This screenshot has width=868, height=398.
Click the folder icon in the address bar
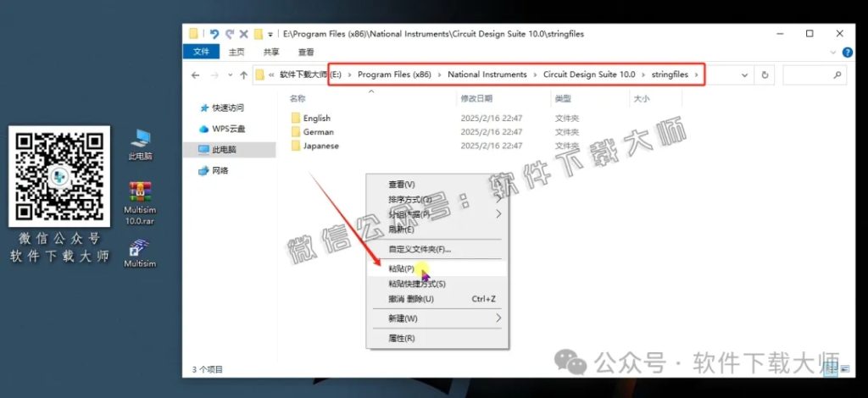point(260,75)
